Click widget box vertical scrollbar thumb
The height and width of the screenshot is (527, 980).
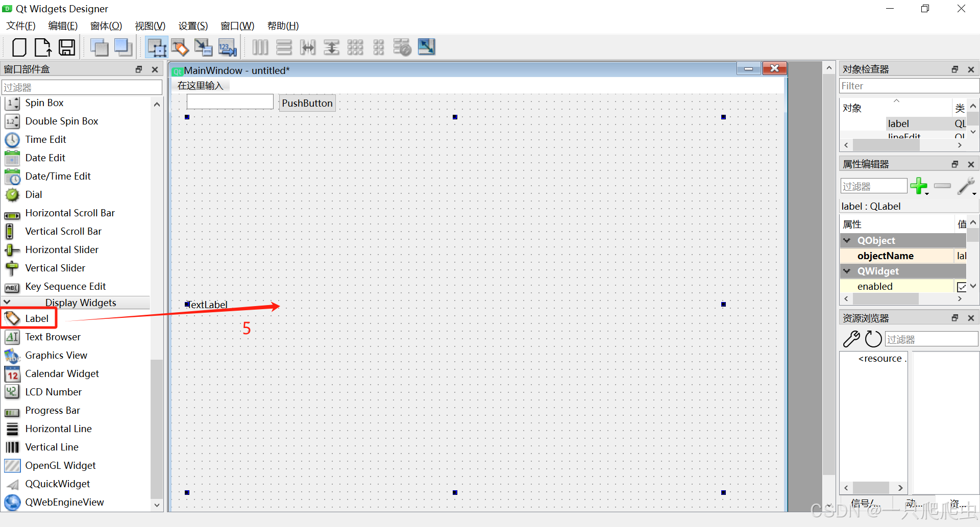click(x=157, y=429)
